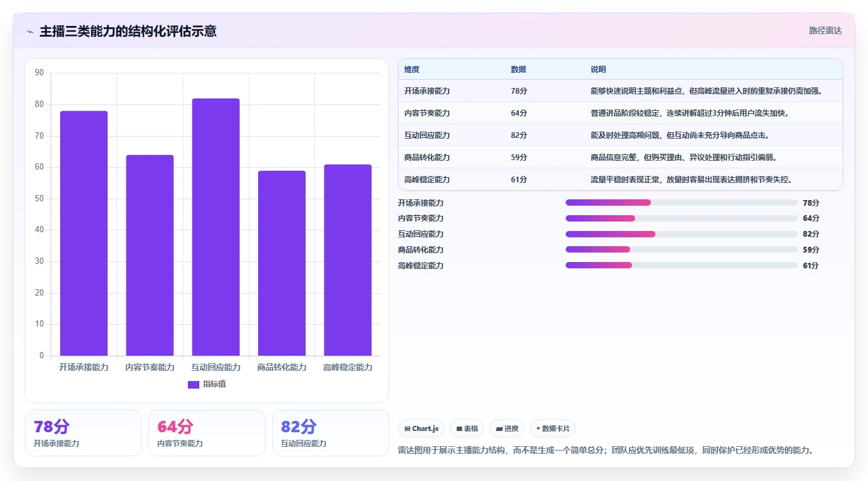868x481 pixels.
Task: Select the 商品转化能力 cell in the table
Action: click(427, 158)
